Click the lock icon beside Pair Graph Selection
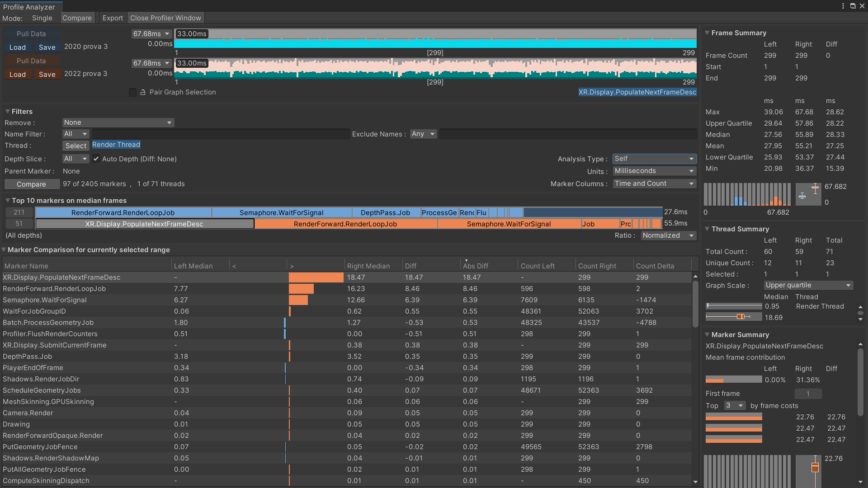This screenshot has height=488, width=868. pos(143,92)
